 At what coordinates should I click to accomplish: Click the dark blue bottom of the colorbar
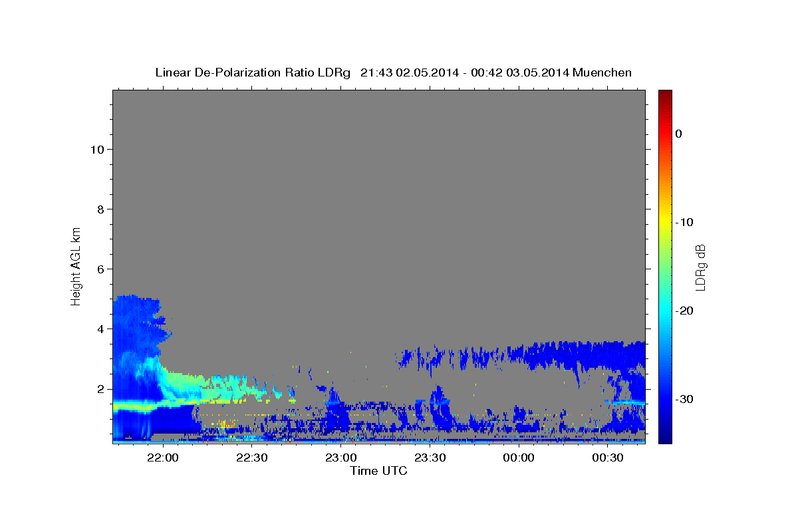[665, 436]
